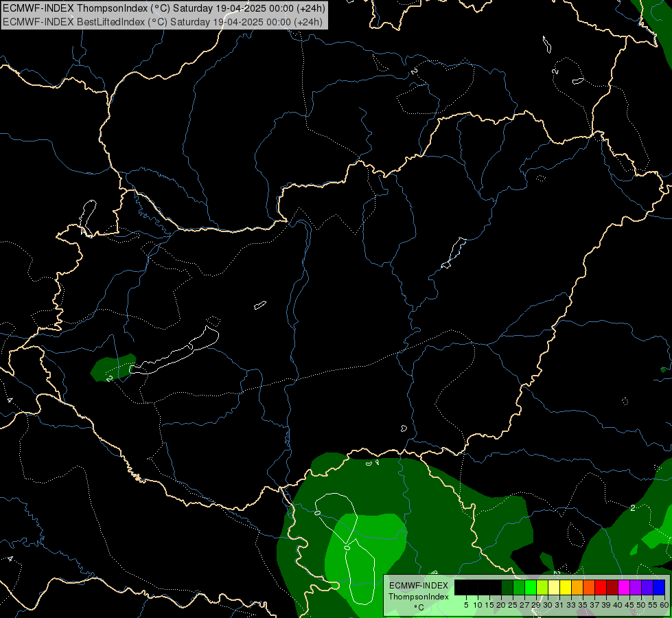
Task: Click the legend tick value '20'
Action: [501, 605]
